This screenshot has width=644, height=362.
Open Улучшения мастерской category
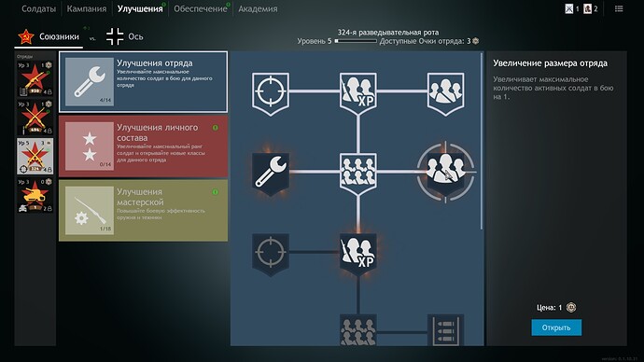coord(143,211)
